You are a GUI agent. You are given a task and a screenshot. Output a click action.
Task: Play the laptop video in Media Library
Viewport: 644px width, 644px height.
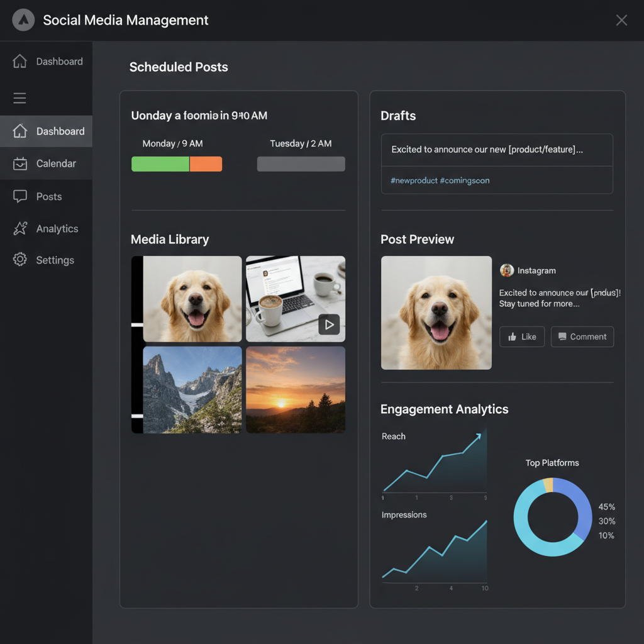click(328, 325)
